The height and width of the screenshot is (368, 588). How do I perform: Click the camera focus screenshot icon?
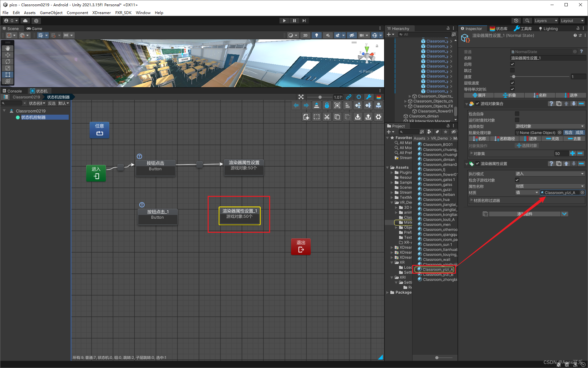tap(337, 106)
